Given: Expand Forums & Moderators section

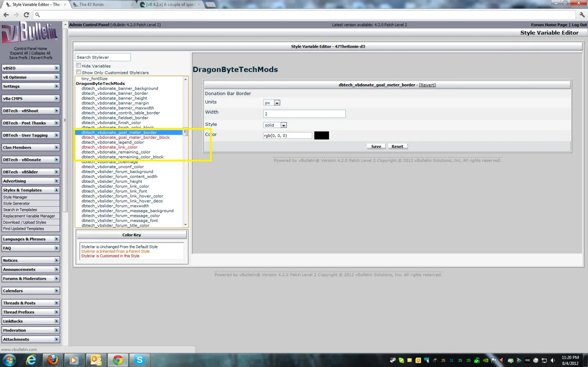Looking at the screenshot, I should pyautogui.click(x=30, y=278).
